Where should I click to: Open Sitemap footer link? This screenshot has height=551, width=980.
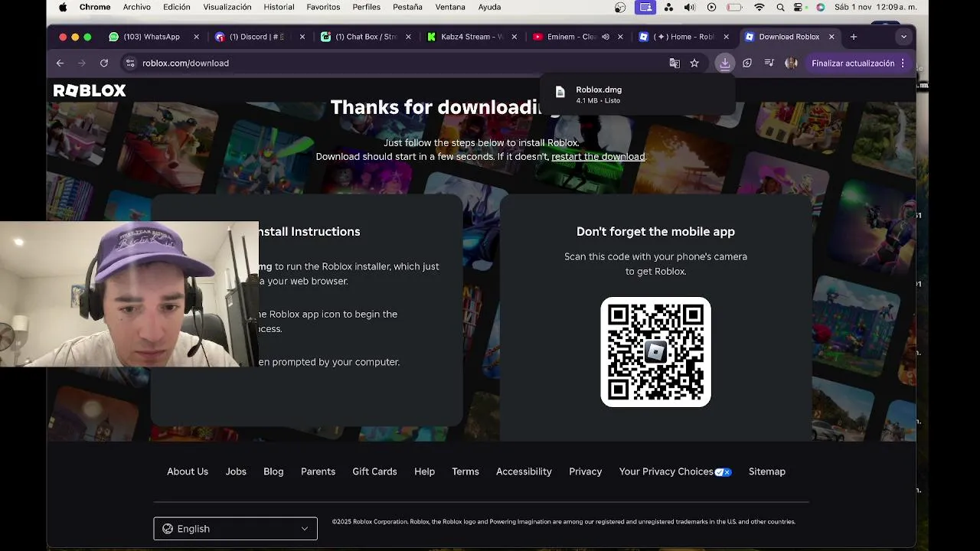[766, 471]
